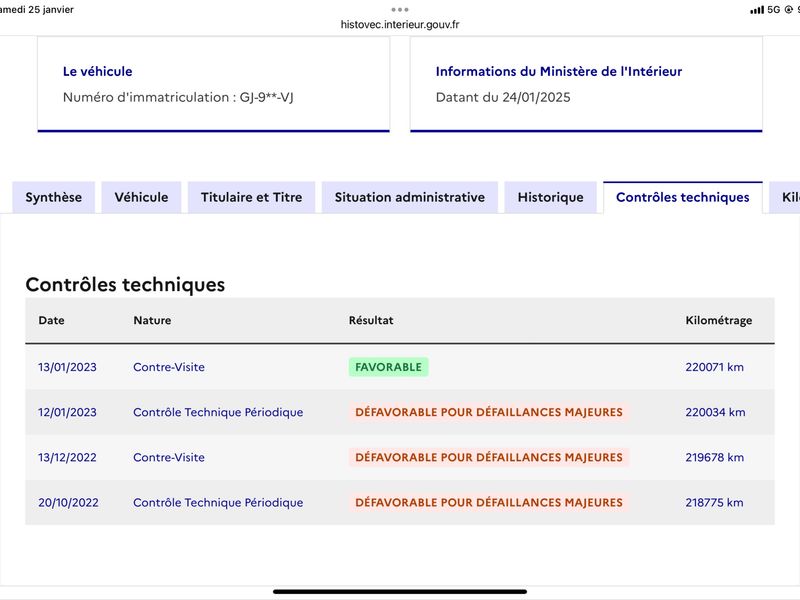
Task: Tap the cellular signal bars icon
Action: pos(757,10)
